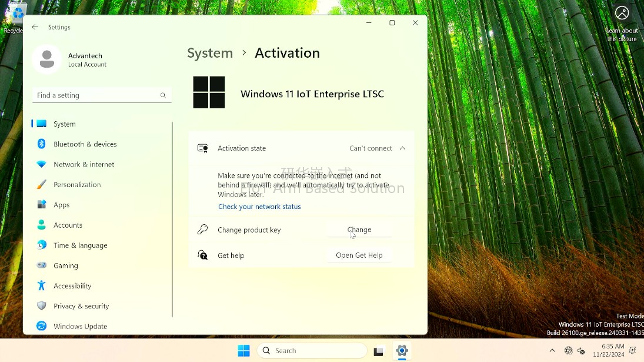Open the Advantech Local Account name

(87, 59)
